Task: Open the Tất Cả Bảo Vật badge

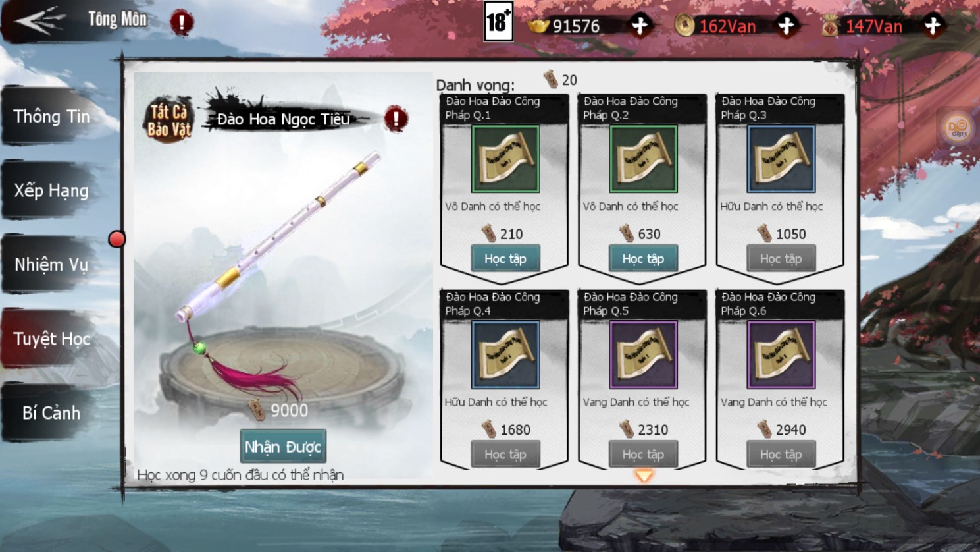Action: (x=169, y=121)
